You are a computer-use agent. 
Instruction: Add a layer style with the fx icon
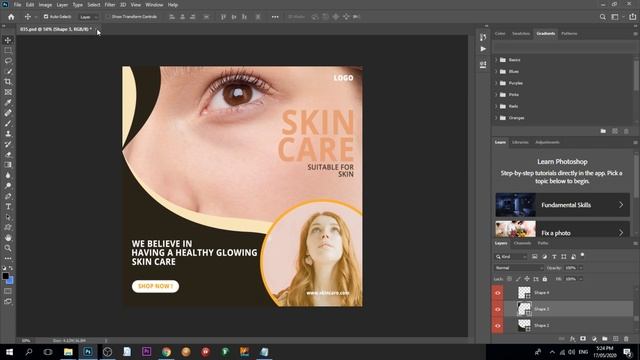click(572, 339)
